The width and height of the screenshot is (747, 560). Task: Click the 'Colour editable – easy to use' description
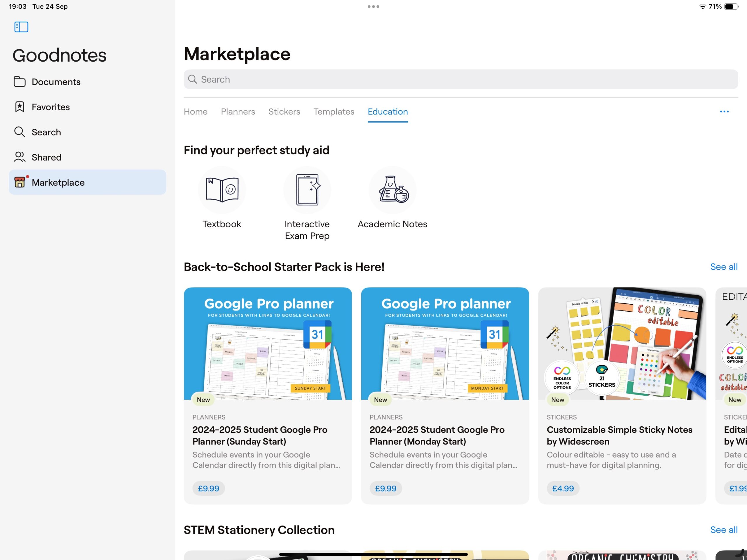point(611,460)
